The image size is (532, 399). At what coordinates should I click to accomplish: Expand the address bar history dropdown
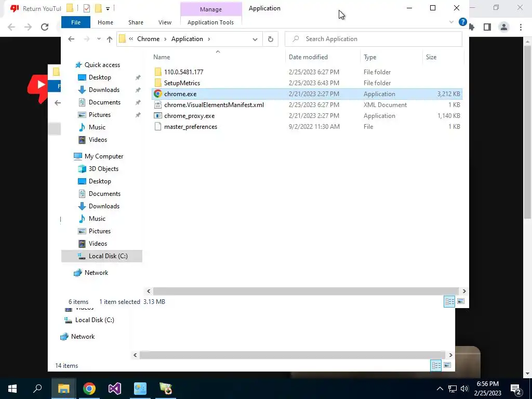255,39
